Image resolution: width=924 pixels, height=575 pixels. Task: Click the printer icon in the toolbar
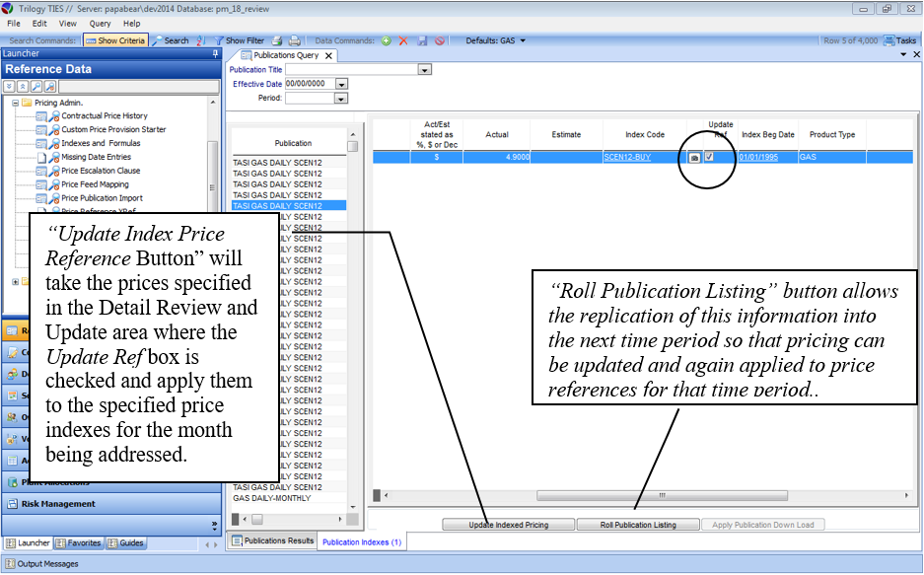point(294,40)
